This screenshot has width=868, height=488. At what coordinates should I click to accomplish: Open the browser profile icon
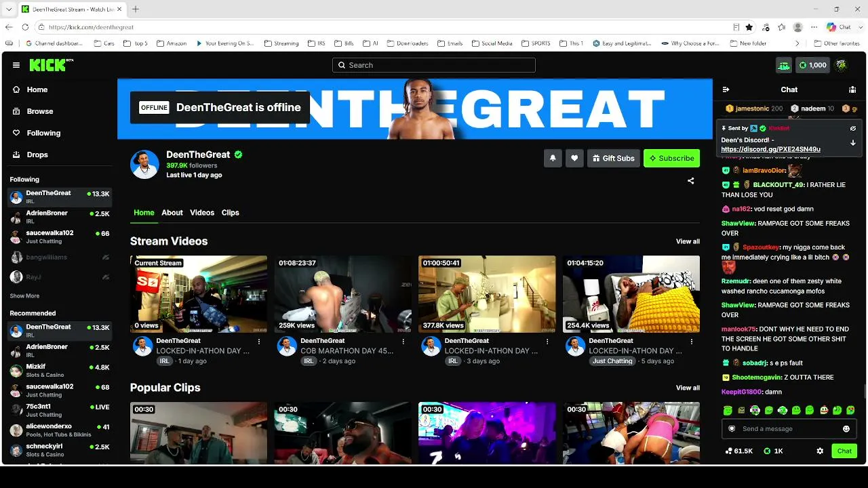point(798,27)
